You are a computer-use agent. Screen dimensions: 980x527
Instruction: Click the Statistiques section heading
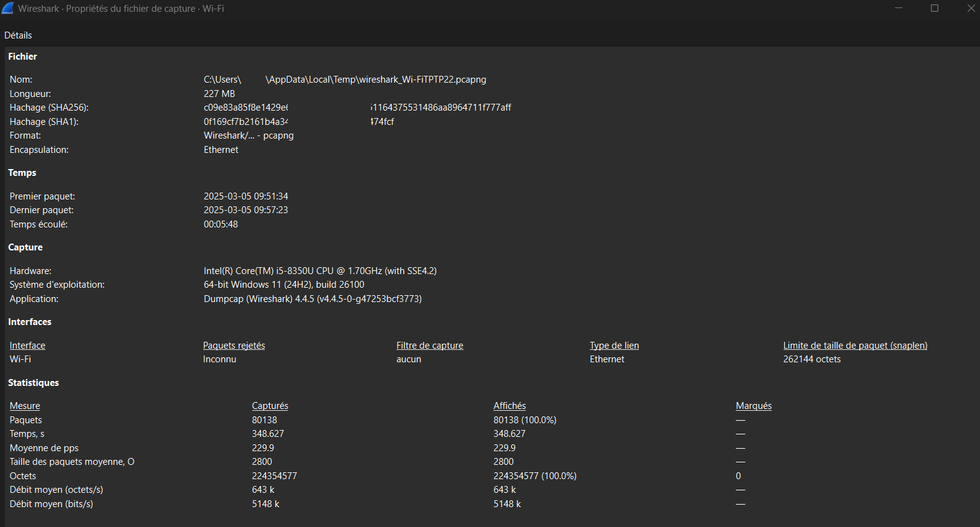coord(34,383)
